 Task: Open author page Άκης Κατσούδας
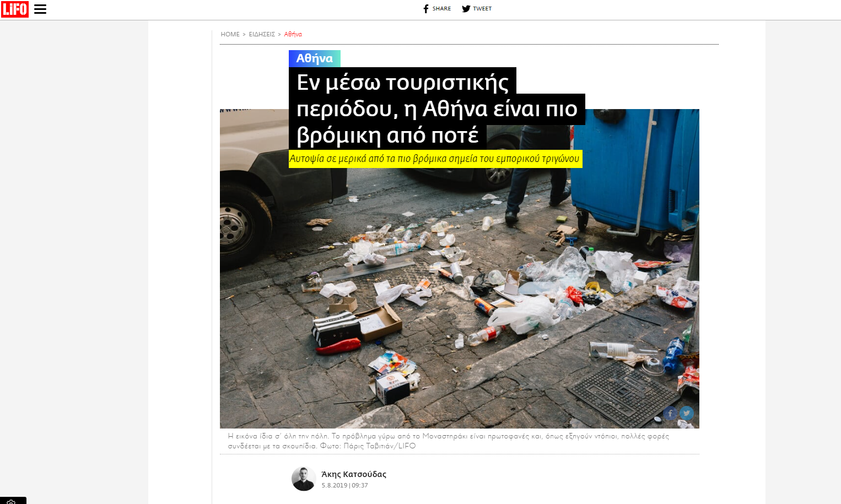pos(354,474)
